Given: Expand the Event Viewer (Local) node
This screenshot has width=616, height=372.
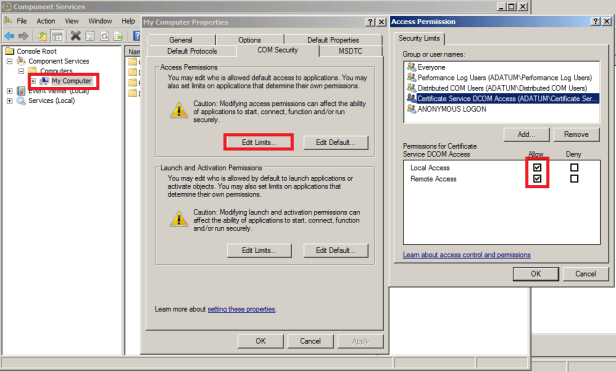Looking at the screenshot, I should [9, 91].
